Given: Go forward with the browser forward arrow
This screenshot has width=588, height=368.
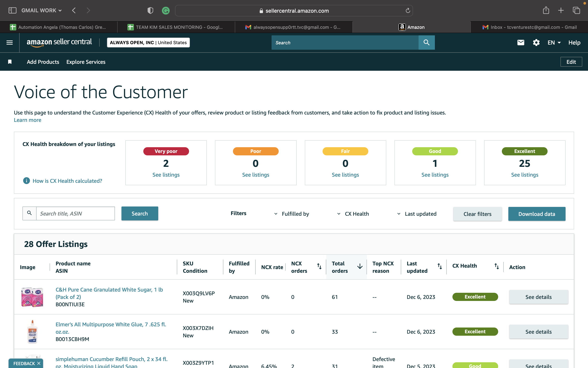Looking at the screenshot, I should coord(88,10).
